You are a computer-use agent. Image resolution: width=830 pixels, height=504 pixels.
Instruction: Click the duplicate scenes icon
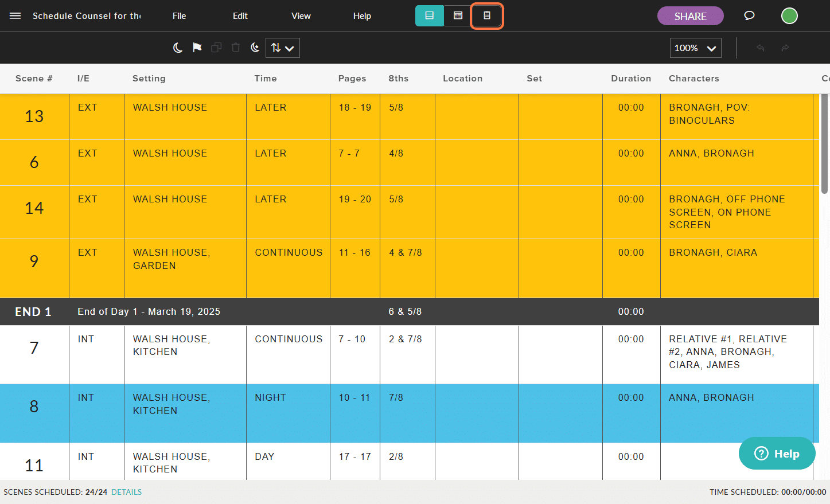[216, 48]
